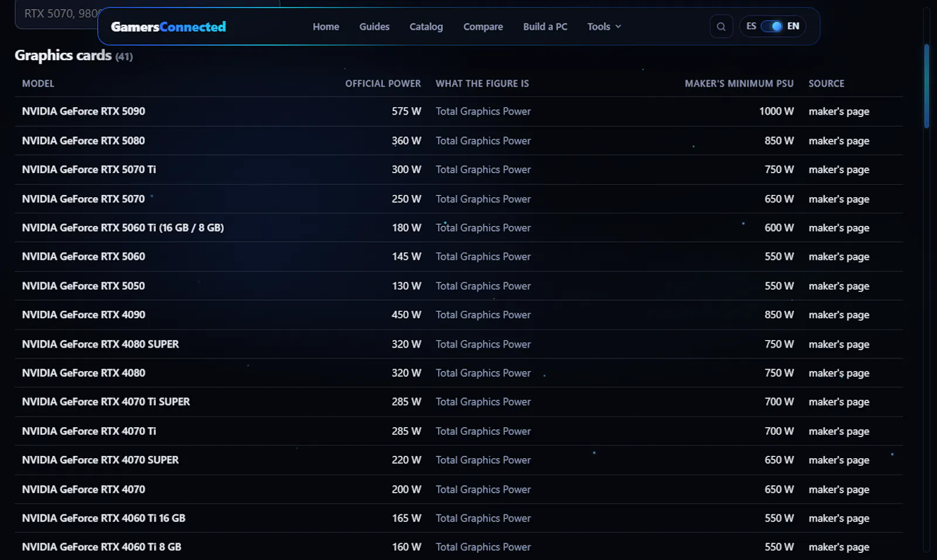Select NVIDIA GeForce RTX 4060 Ti 8 GB name
Viewport: 937px width, 560px height.
[101, 547]
